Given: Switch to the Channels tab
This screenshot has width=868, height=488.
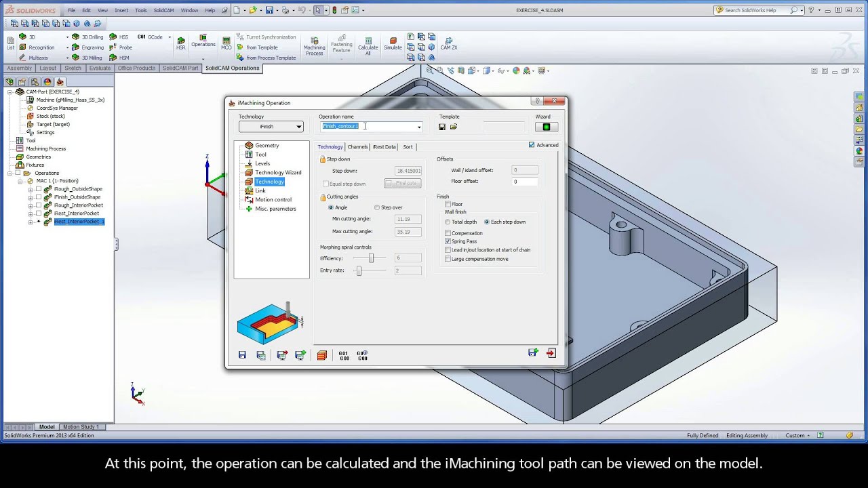Looking at the screenshot, I should 357,147.
